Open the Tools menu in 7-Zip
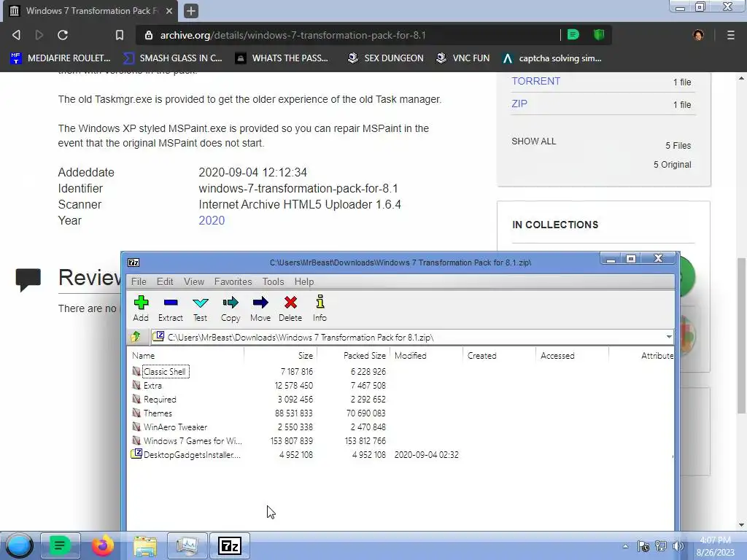The width and height of the screenshot is (747, 560). (273, 281)
